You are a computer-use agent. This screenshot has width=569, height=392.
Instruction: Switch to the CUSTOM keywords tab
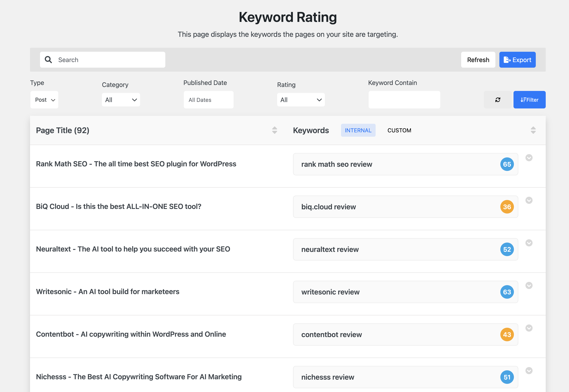pyautogui.click(x=399, y=130)
